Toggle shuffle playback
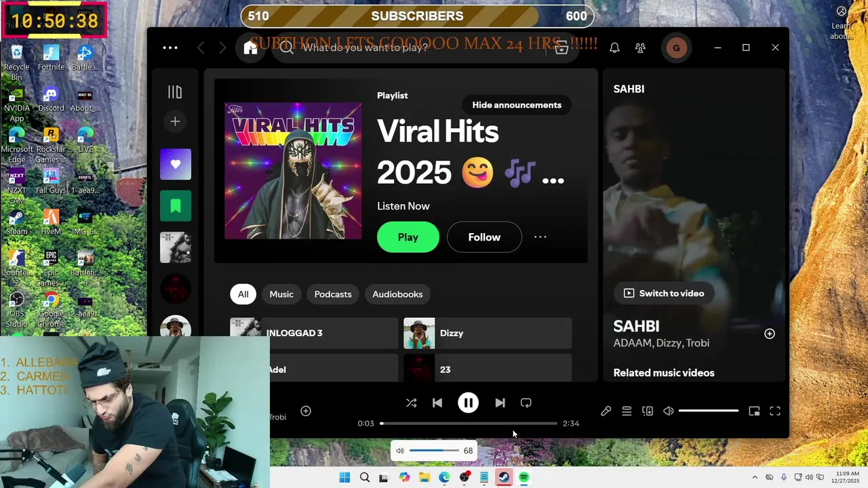Viewport: 868px width, 488px height. click(x=412, y=403)
